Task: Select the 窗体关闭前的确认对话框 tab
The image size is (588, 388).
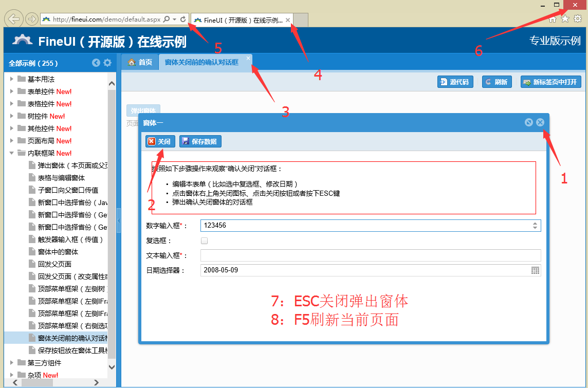Action: (202, 62)
